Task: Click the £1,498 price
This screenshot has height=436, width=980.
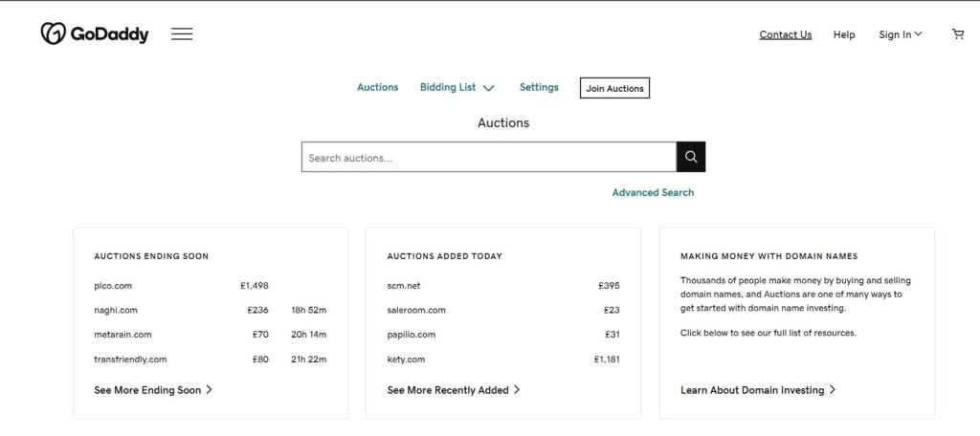Action: point(254,286)
